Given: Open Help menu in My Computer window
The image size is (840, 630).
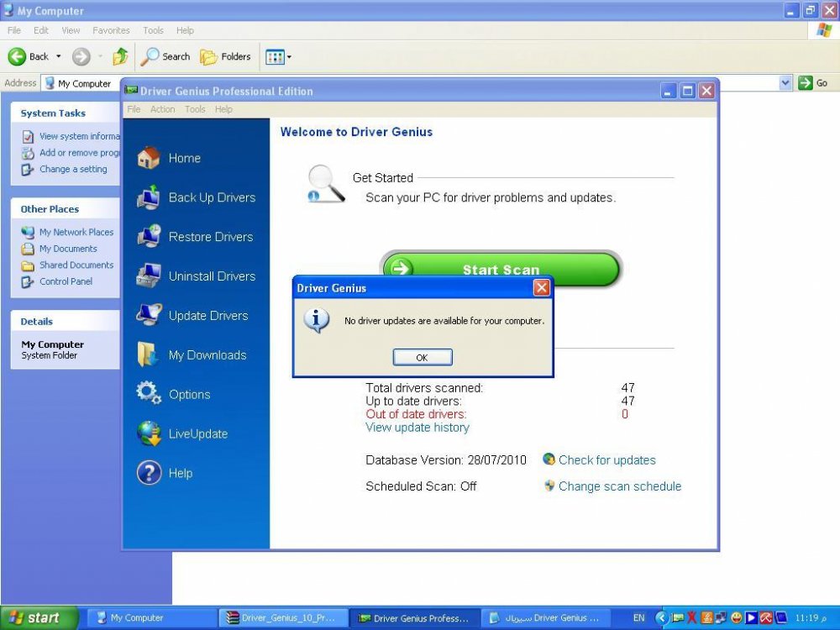Looking at the screenshot, I should tap(185, 30).
